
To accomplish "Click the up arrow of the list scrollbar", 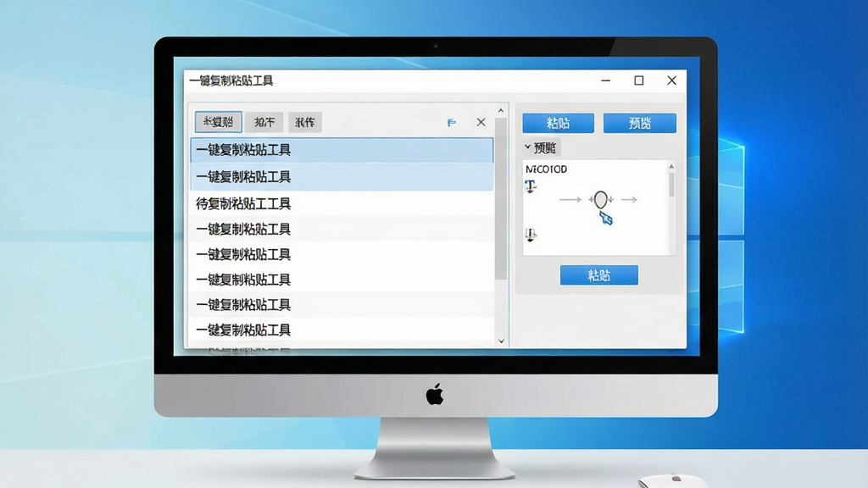I will pyautogui.click(x=500, y=111).
